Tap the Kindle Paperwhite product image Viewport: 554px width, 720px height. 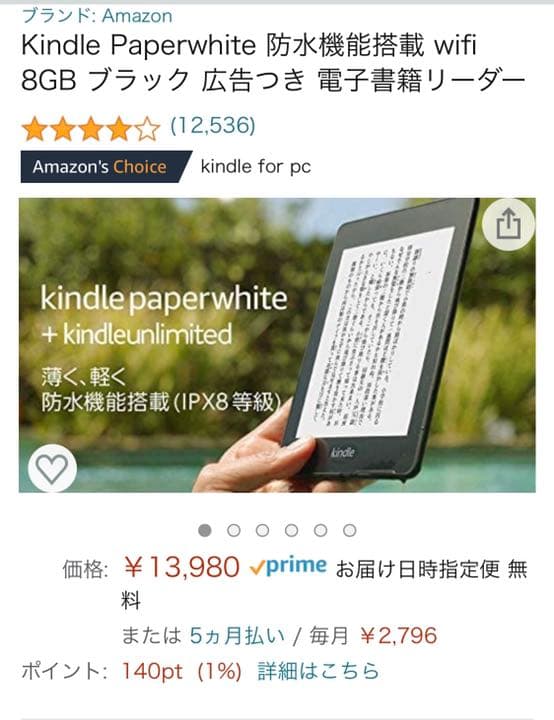277,345
